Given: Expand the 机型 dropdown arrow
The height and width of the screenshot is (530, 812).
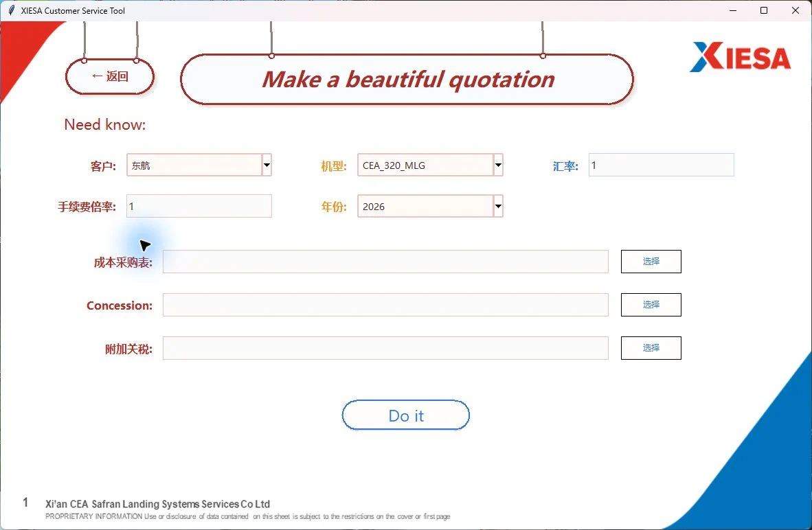Looking at the screenshot, I should click(498, 165).
